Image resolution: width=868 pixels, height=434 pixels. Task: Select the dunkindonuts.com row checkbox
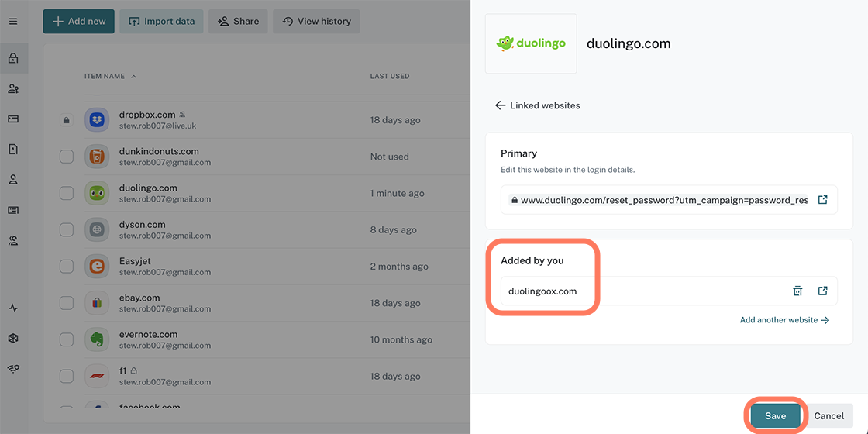pos(67,157)
